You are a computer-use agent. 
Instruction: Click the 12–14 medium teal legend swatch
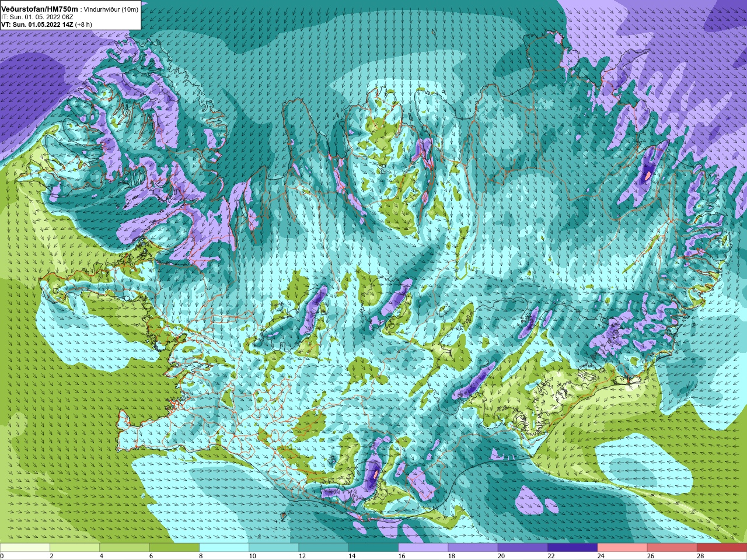(x=323, y=547)
